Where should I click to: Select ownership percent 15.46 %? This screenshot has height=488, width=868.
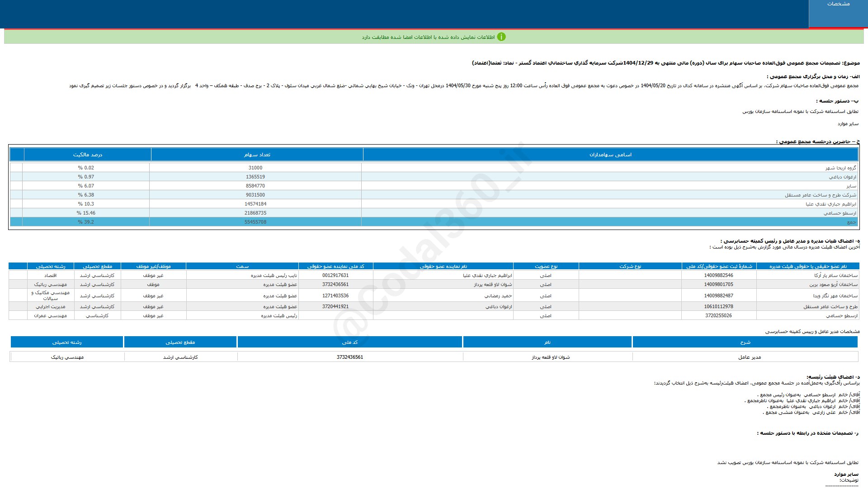tap(86, 213)
